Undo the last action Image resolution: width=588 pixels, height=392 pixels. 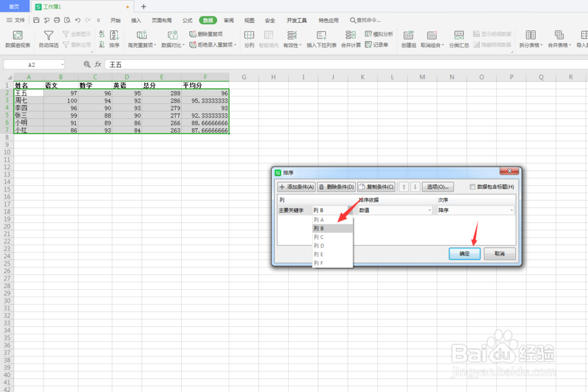(78, 20)
